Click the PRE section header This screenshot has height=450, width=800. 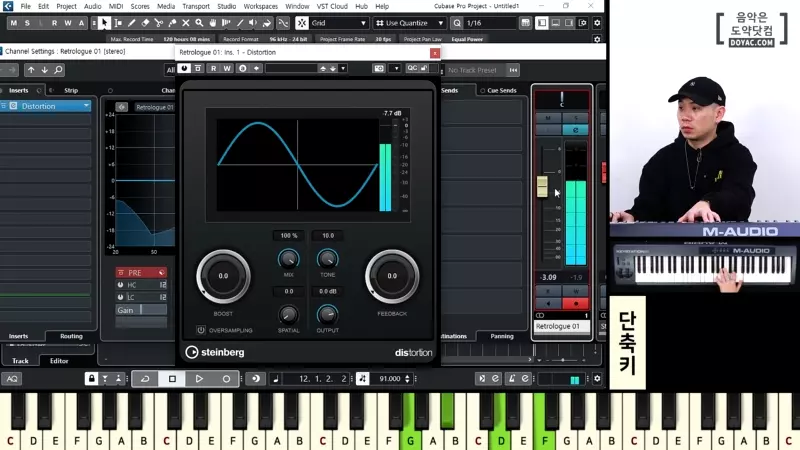(x=141, y=272)
